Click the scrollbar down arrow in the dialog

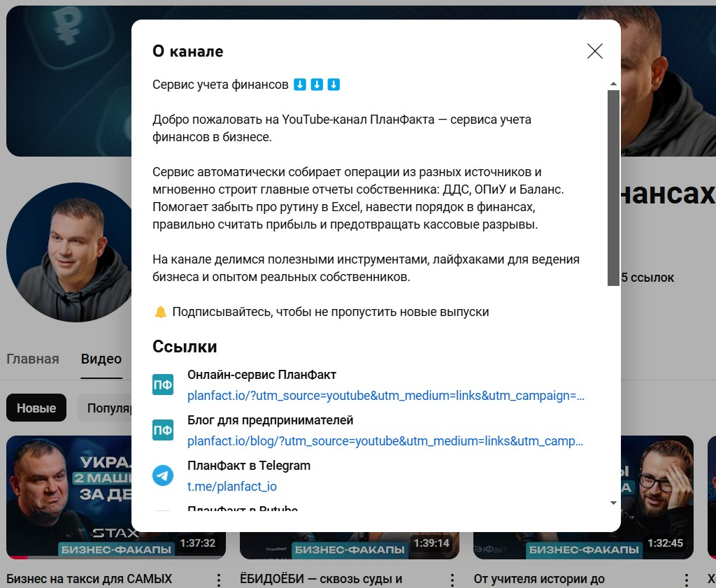[x=614, y=503]
